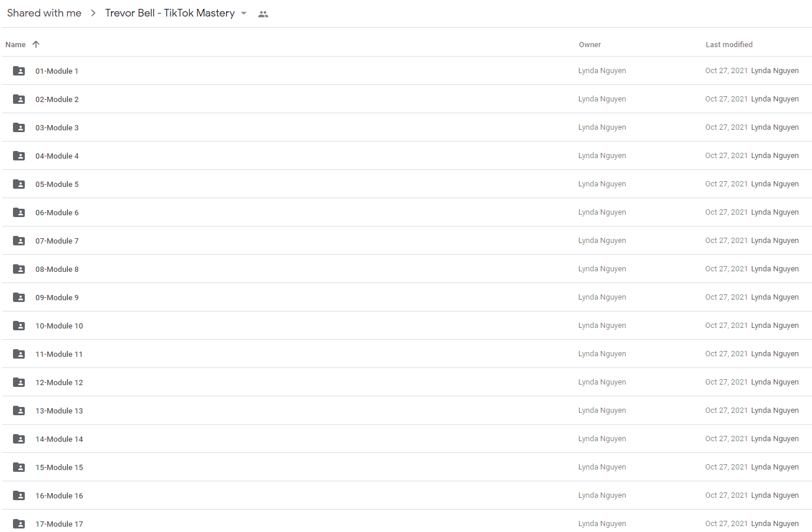Click the 12-Module 12 shared folder icon

tap(19, 382)
